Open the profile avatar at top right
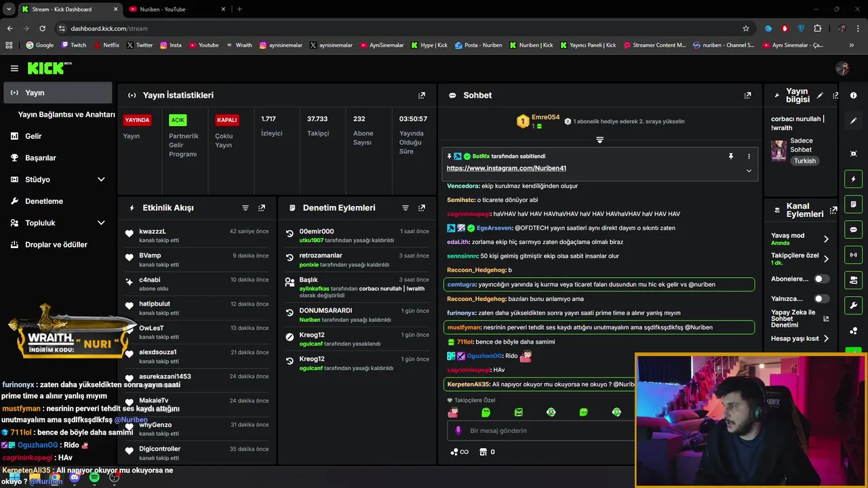 coord(842,68)
